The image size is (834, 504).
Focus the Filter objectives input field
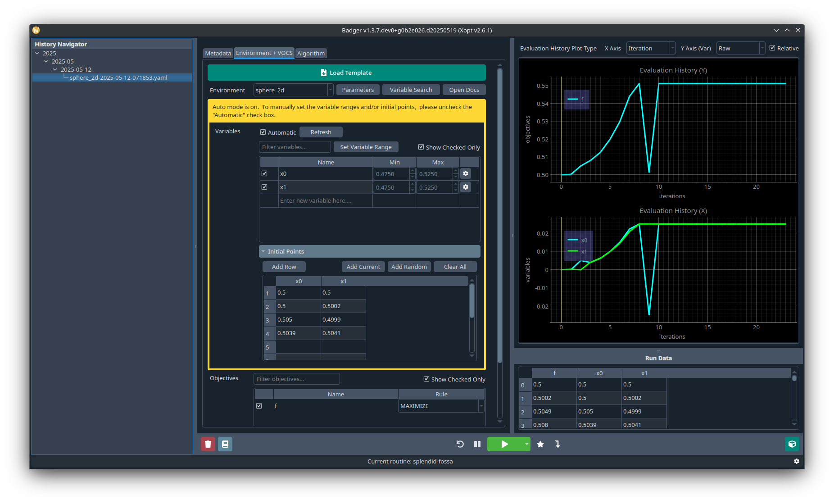tap(296, 379)
